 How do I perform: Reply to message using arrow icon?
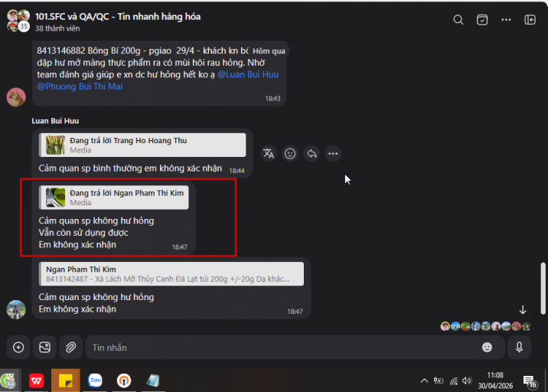(x=312, y=154)
